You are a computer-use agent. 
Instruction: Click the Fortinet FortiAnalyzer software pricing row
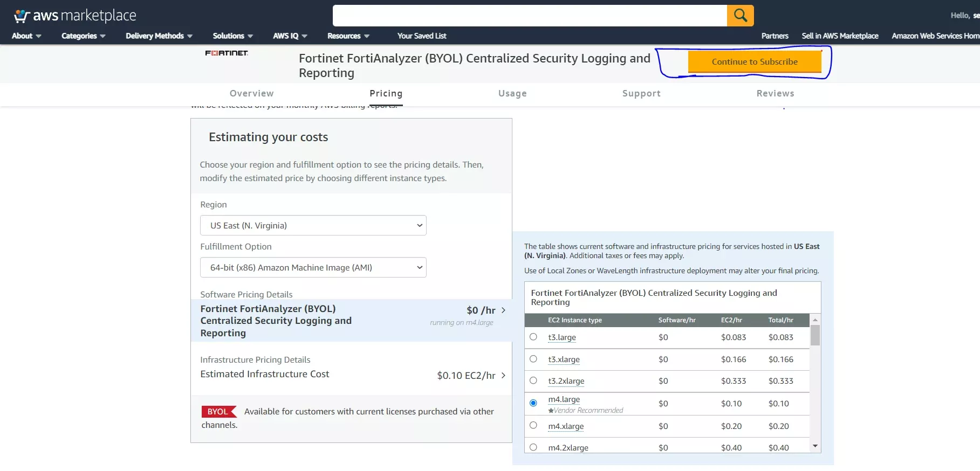pyautogui.click(x=351, y=321)
